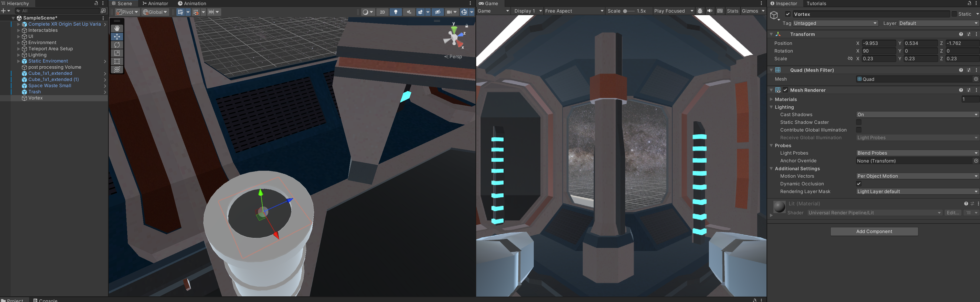
Task: Expand the Materials section
Action: click(772, 99)
